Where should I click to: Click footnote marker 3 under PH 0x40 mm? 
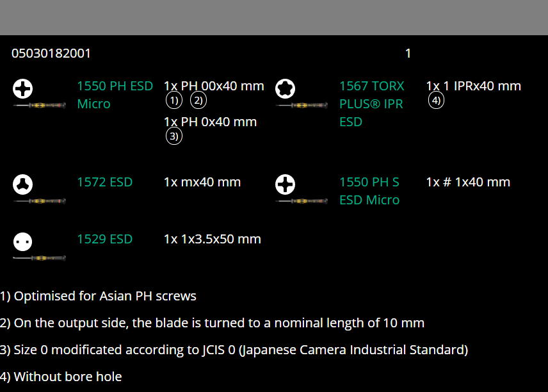[173, 136]
